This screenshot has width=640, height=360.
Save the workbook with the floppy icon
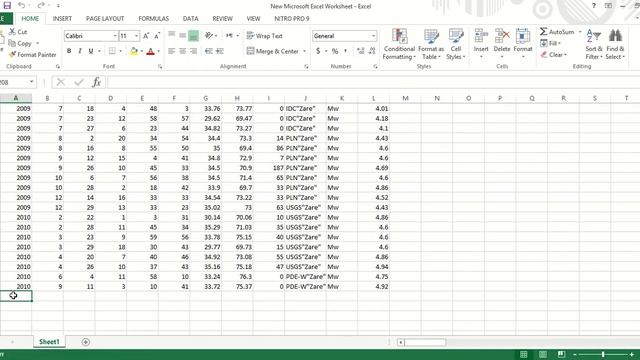click(x=7, y=5)
